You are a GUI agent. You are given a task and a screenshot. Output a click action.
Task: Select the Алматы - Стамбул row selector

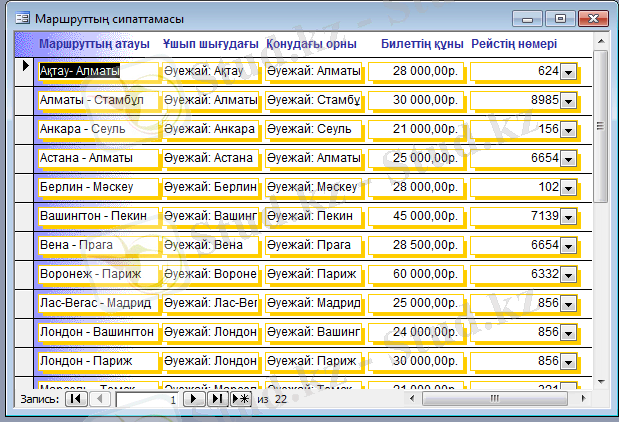(x=25, y=101)
